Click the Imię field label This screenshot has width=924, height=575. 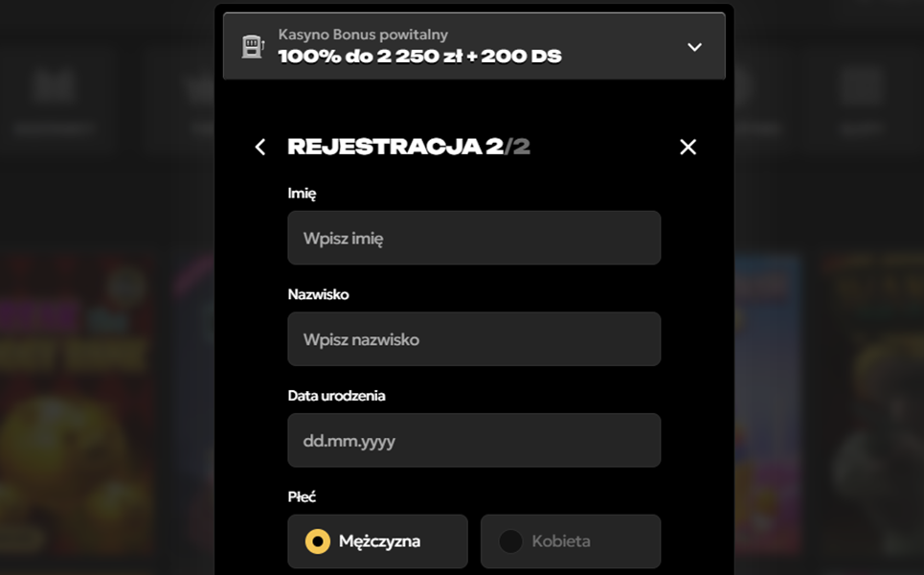(x=302, y=194)
